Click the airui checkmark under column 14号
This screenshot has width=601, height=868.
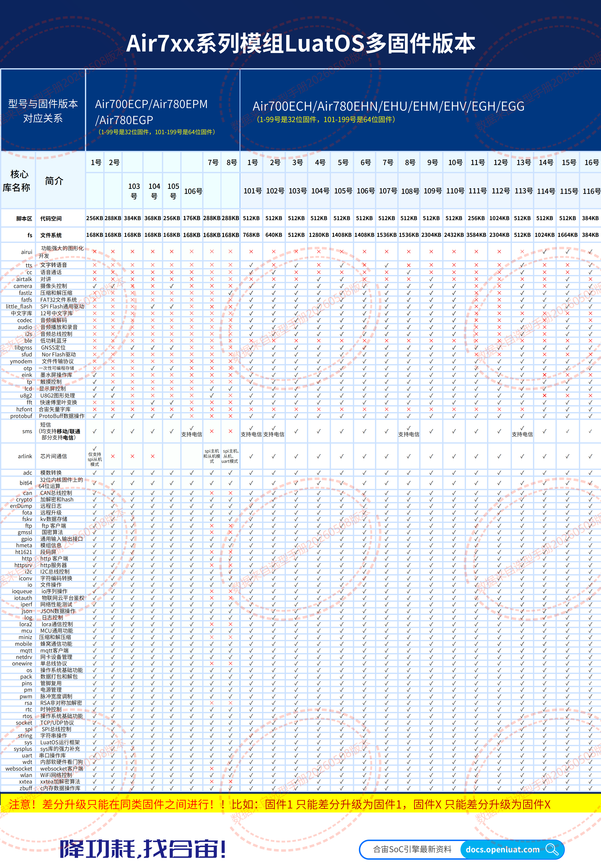click(544, 251)
